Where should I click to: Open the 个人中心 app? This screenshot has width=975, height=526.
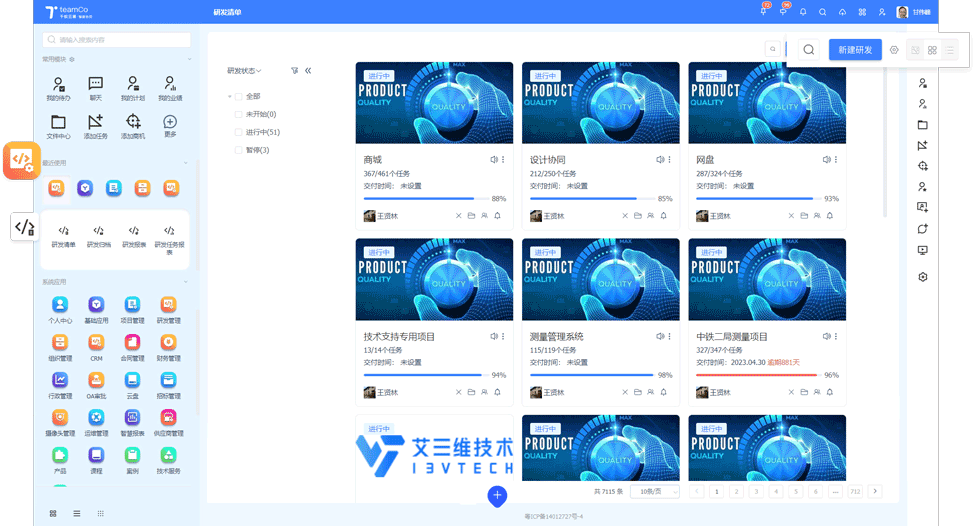[x=60, y=310]
